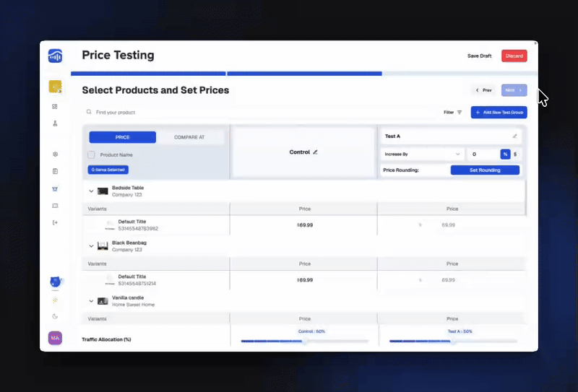The image size is (578, 392).
Task: Open the gear settings icon in sidebar
Action: 55,154
